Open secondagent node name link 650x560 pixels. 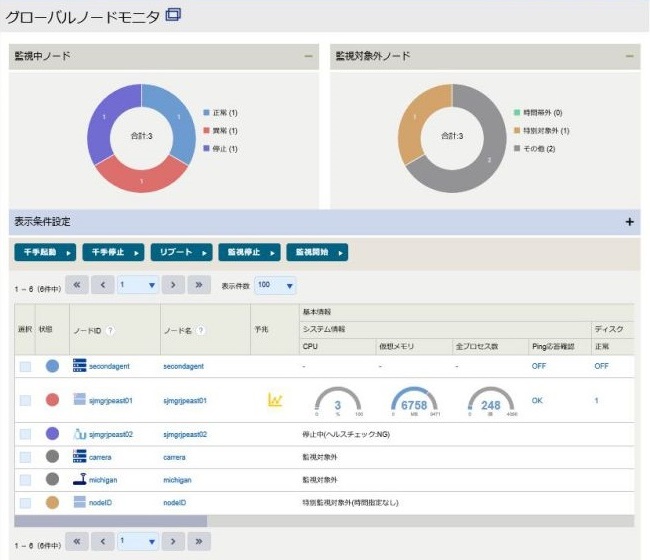click(184, 366)
